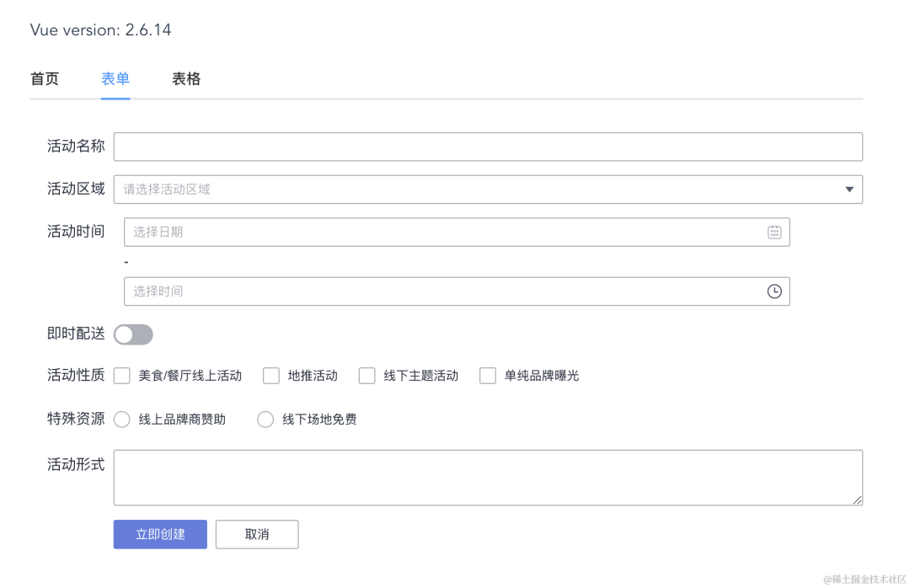Click the 选择日期 date input

coord(438,232)
